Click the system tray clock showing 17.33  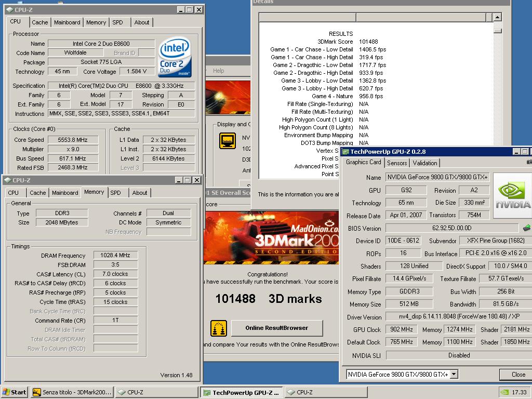[520, 392]
